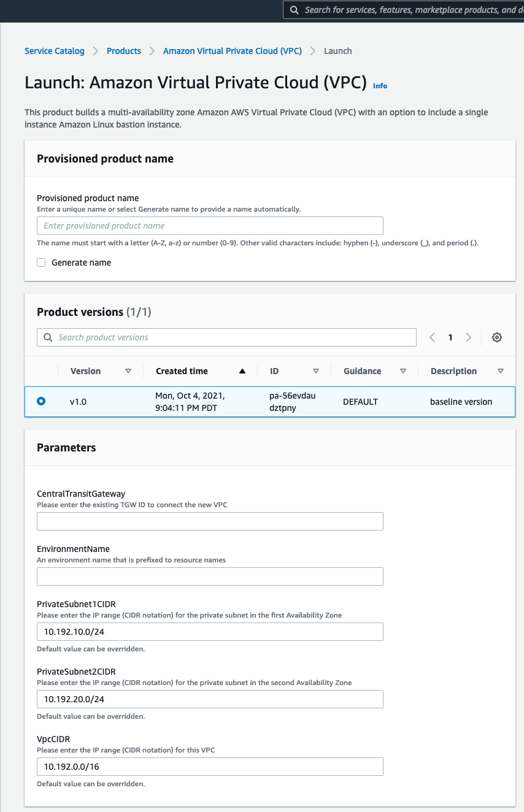Select the row radio for baseline version

pyautogui.click(x=41, y=401)
